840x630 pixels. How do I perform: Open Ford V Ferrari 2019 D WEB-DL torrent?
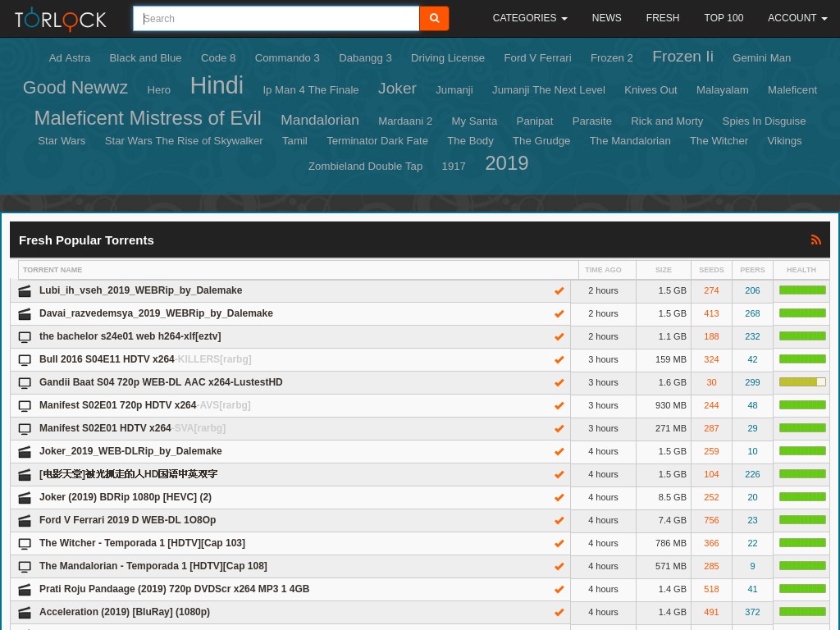click(x=127, y=520)
